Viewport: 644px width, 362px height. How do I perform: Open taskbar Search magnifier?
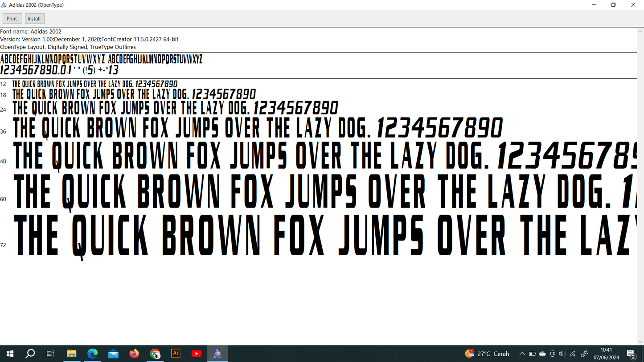pos(30,354)
